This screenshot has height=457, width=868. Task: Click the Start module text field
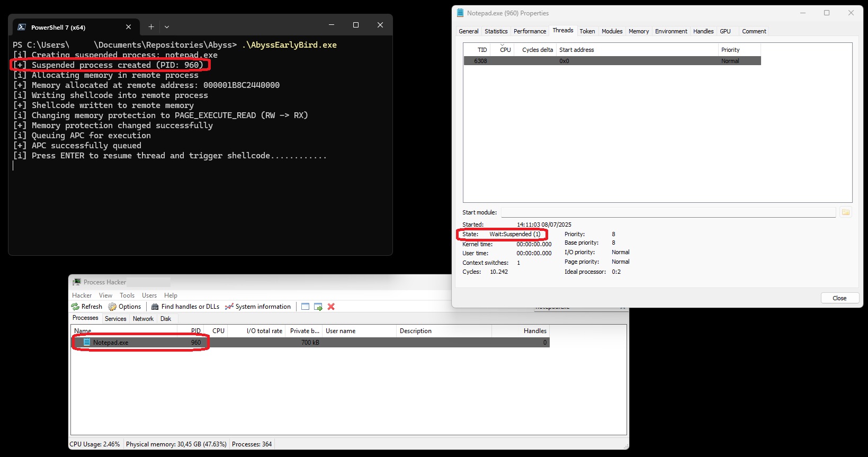click(x=668, y=212)
